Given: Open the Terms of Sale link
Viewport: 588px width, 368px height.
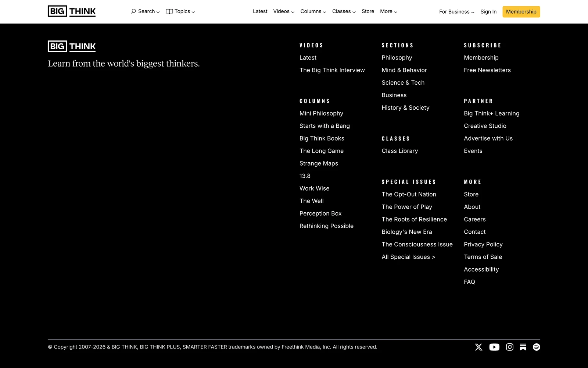Looking at the screenshot, I should tap(483, 257).
